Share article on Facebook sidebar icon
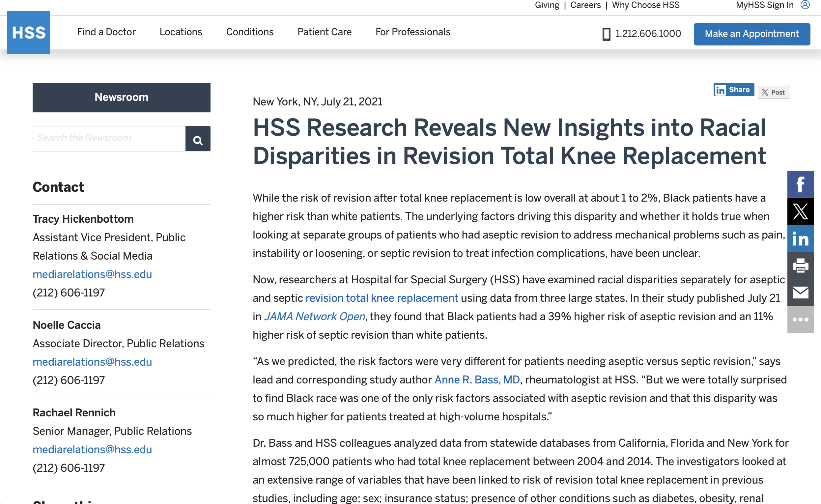 (x=800, y=184)
